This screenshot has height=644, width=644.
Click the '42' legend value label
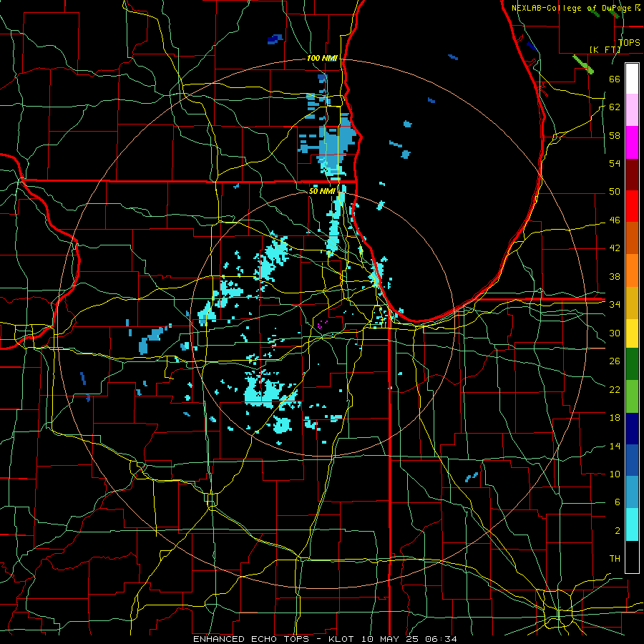[615, 248]
